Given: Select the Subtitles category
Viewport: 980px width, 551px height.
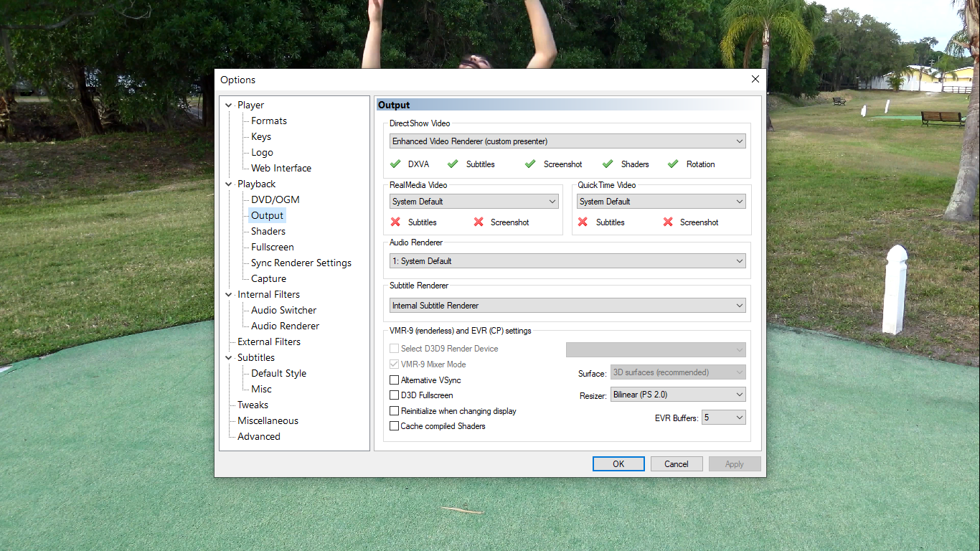Looking at the screenshot, I should tap(256, 357).
